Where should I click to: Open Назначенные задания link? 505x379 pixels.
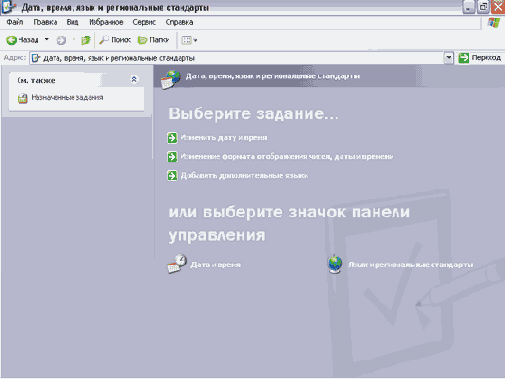(x=67, y=97)
